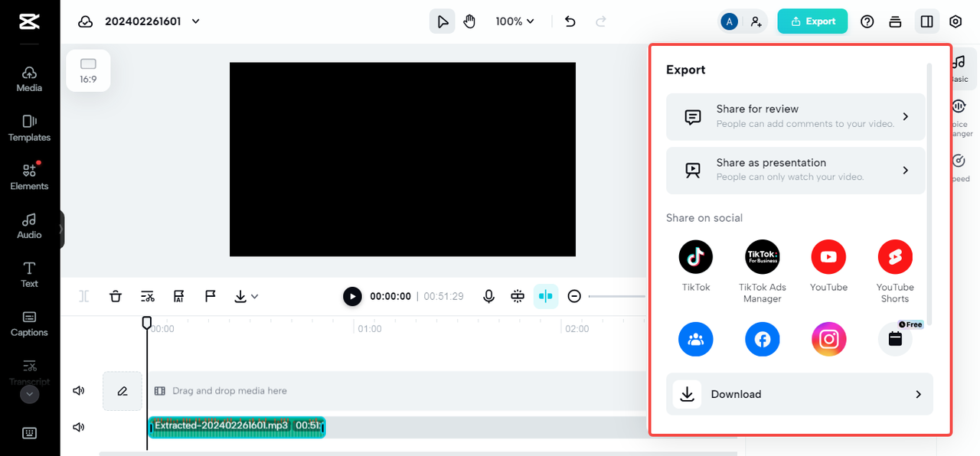Open project name 202402261601 dropdown
Viewport: 980px width, 456px height.
pos(152,21)
